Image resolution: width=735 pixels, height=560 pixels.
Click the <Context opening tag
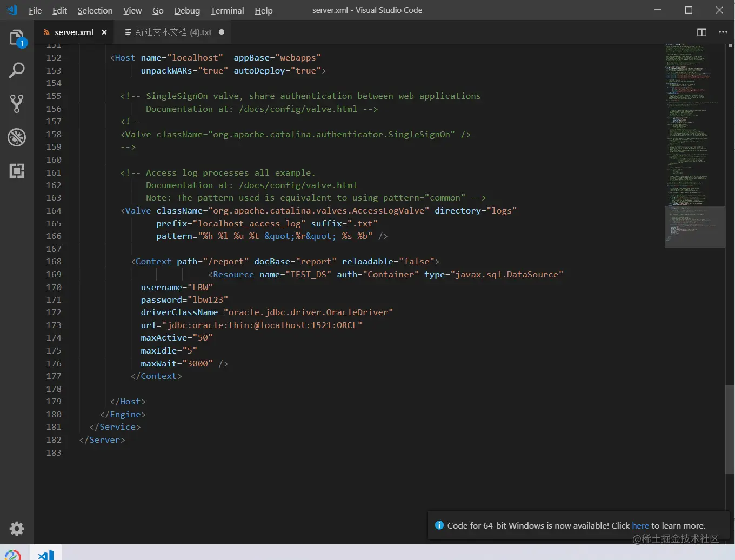[151, 262]
